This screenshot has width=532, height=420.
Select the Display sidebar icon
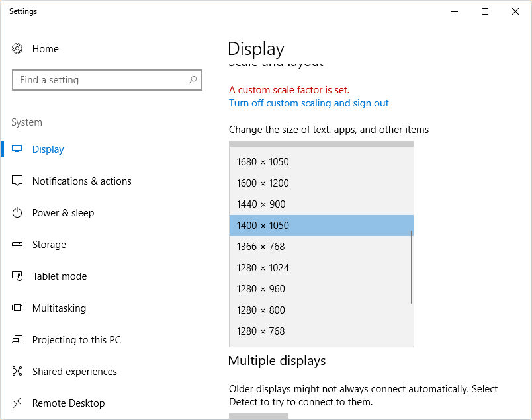coord(18,149)
